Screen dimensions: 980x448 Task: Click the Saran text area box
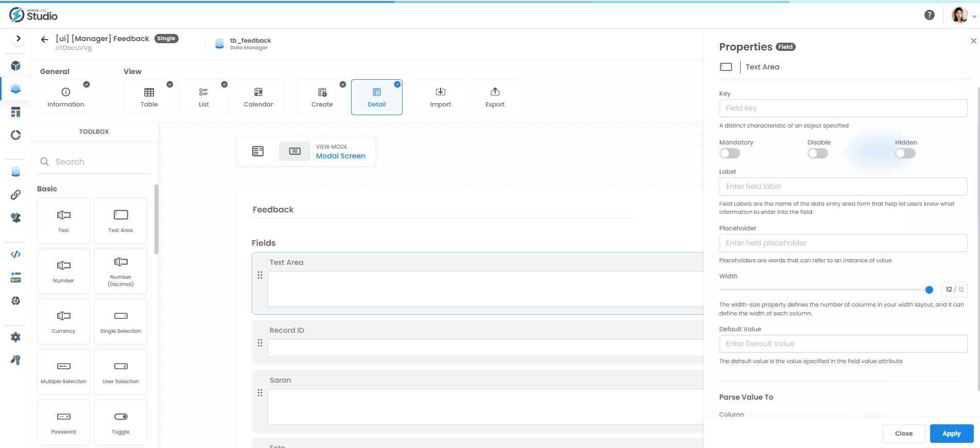(485, 407)
